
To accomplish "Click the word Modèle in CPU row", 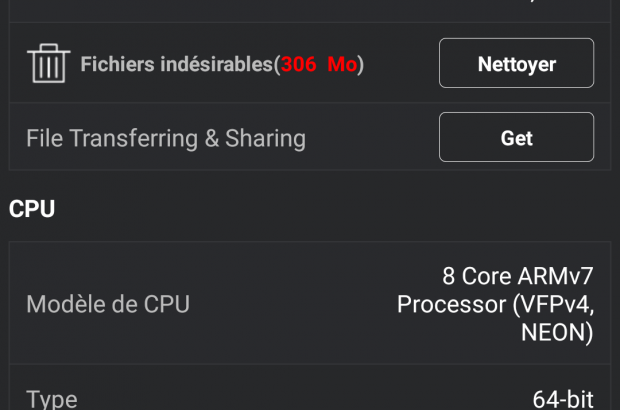I will [x=60, y=304].
